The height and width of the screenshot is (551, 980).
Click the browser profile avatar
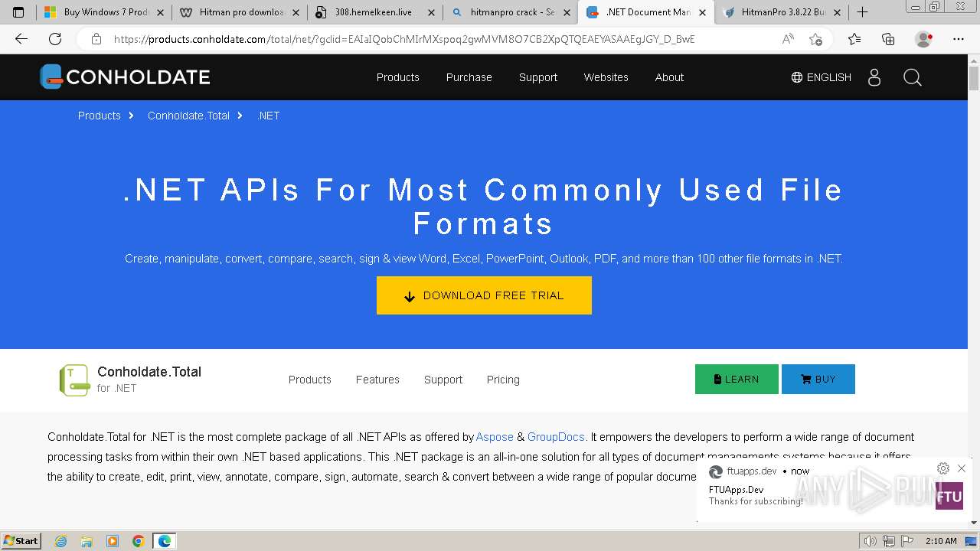click(924, 39)
